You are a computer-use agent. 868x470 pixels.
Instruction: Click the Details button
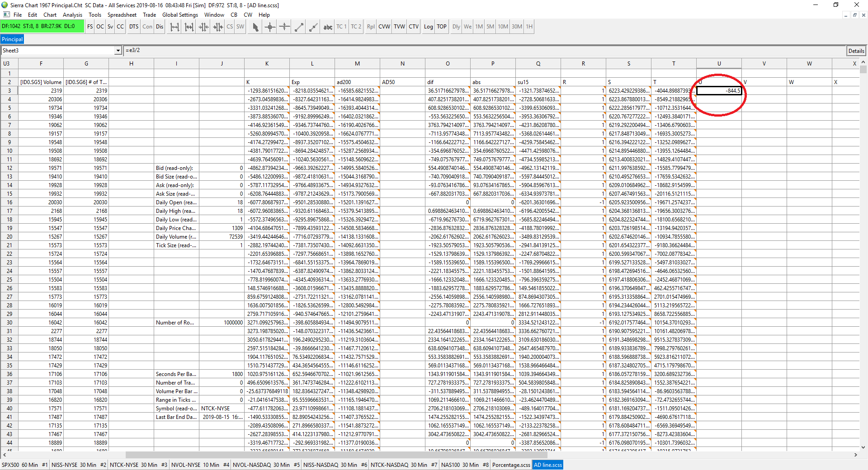[856, 51]
